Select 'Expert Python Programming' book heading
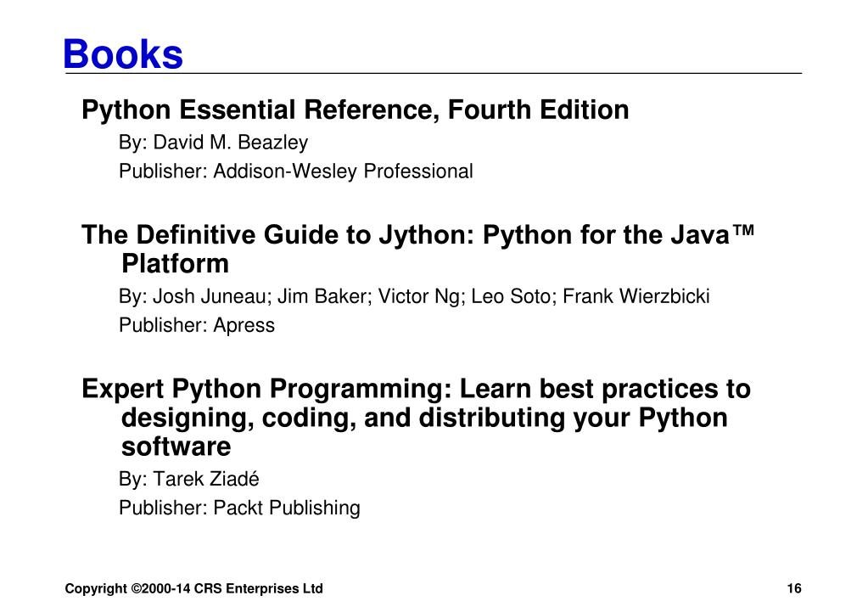Image resolution: width=868 pixels, height=601 pixels. tap(416, 417)
